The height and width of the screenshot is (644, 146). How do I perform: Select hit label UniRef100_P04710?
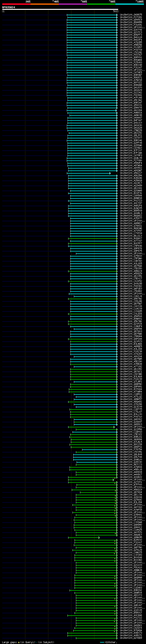point(131,417)
